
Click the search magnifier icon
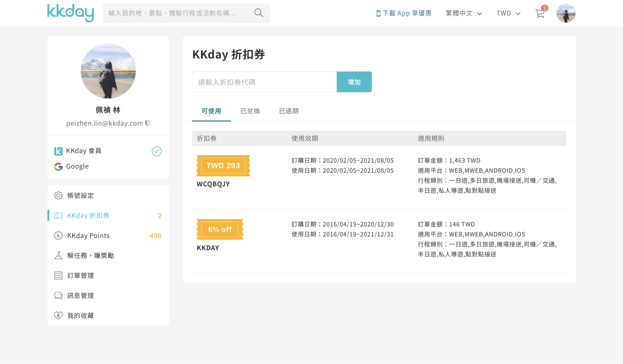[x=258, y=13]
